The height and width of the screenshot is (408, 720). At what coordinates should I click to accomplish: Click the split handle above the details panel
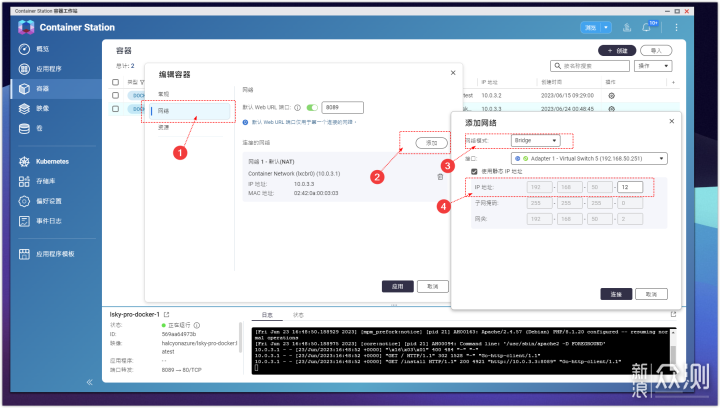click(394, 305)
